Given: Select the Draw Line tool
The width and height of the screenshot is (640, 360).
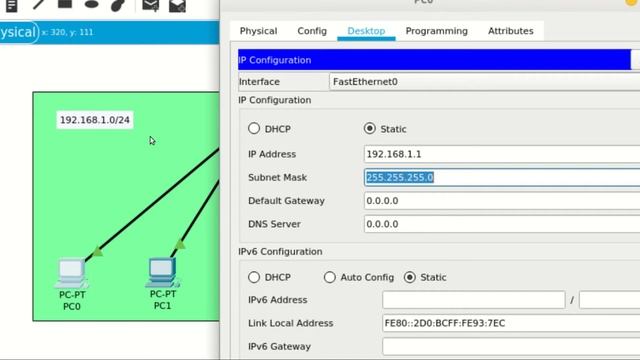Looking at the screenshot, I should point(38,5).
